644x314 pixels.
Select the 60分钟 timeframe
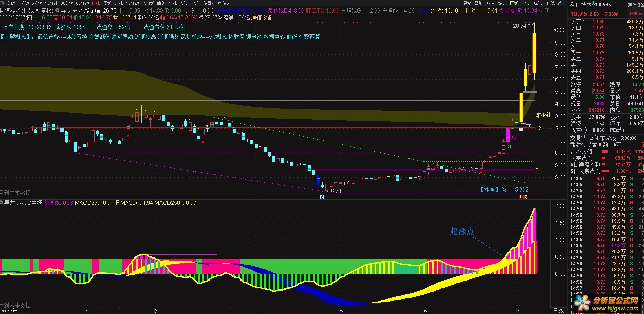[x=82, y=3]
